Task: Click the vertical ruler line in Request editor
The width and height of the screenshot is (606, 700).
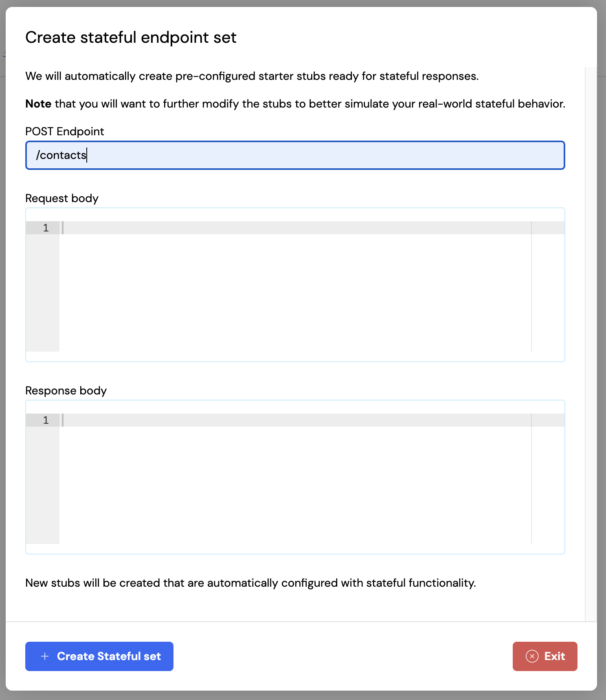Action: pos(531,285)
